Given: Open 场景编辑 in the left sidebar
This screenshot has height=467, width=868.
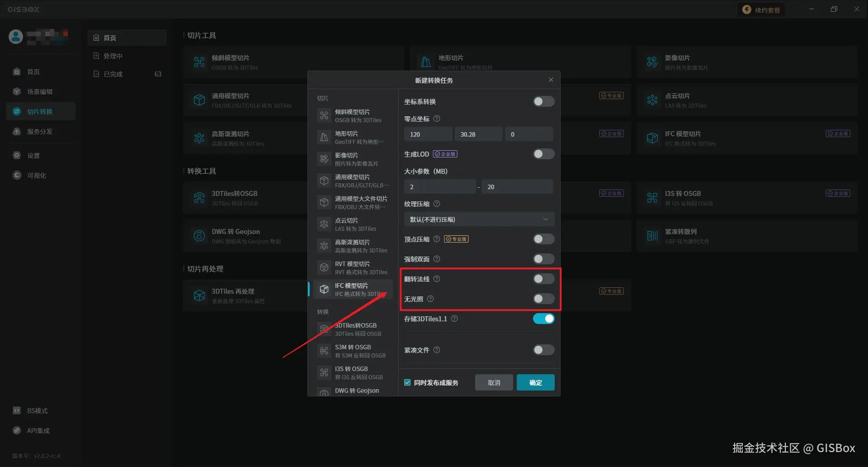Looking at the screenshot, I should click(x=41, y=92).
